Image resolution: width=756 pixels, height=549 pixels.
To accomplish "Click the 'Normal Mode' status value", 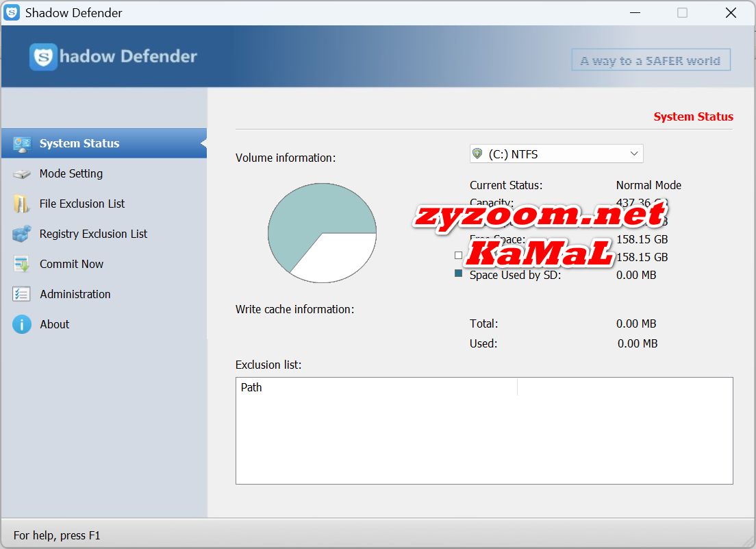I will point(648,185).
